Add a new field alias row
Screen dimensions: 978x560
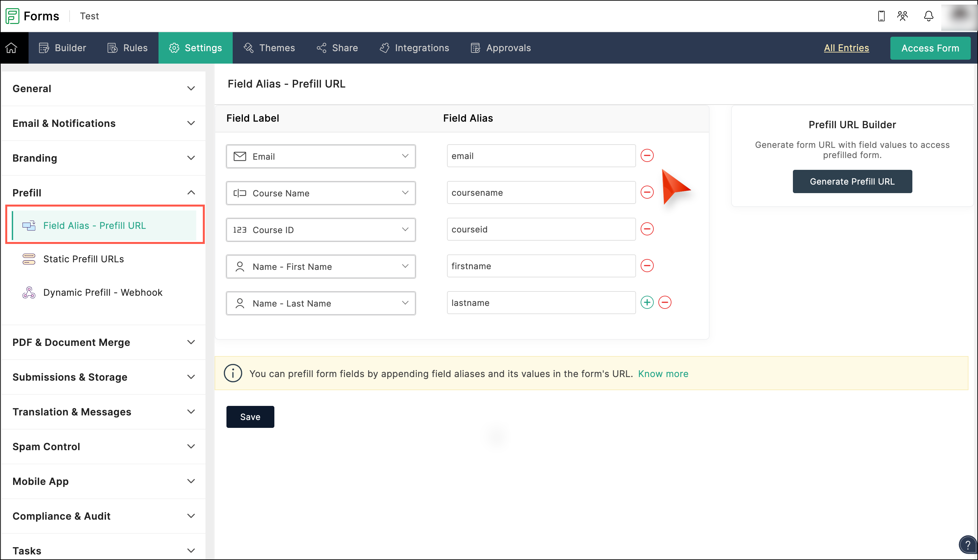(647, 303)
